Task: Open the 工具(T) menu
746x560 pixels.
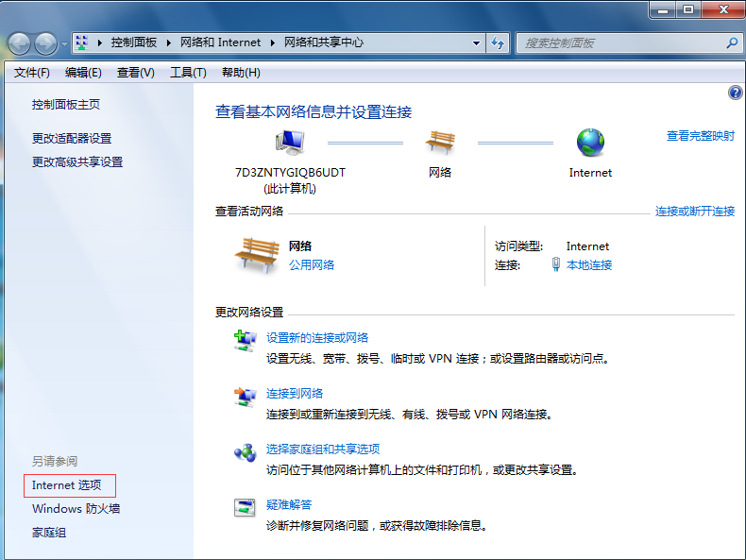Action: pos(188,73)
